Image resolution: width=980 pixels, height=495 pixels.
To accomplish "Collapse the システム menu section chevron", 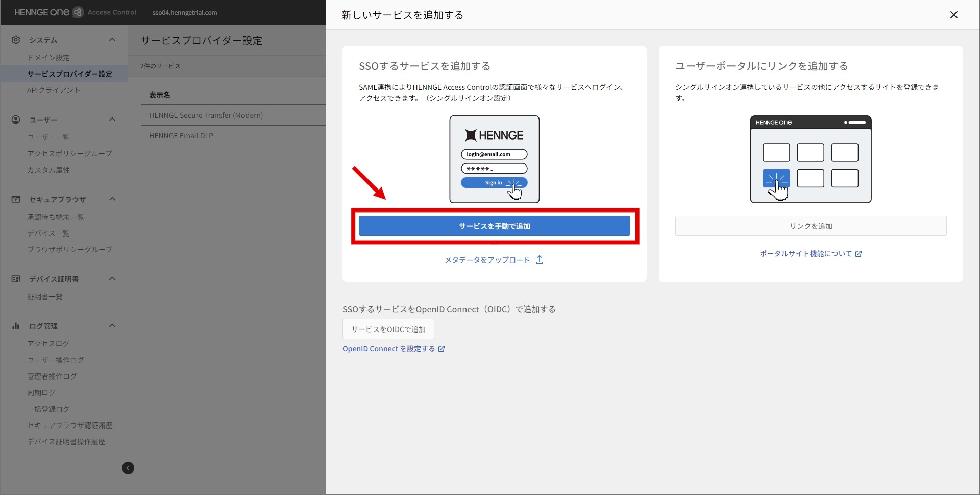I will pos(112,40).
